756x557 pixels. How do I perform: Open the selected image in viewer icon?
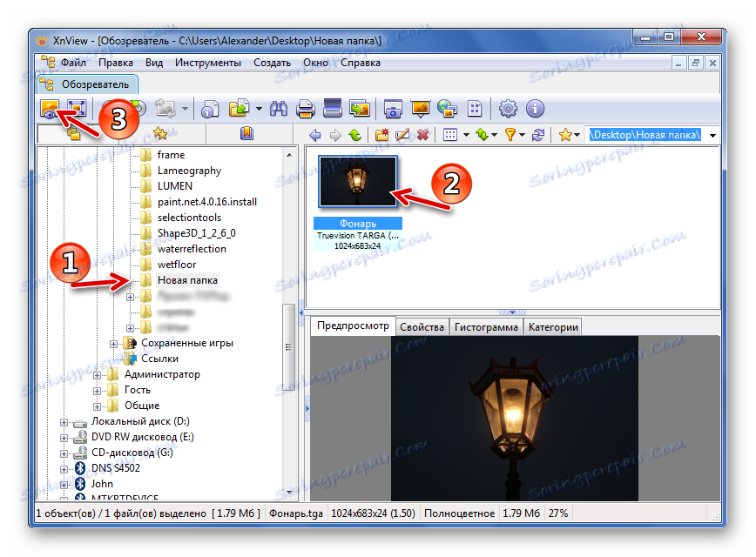(50, 109)
